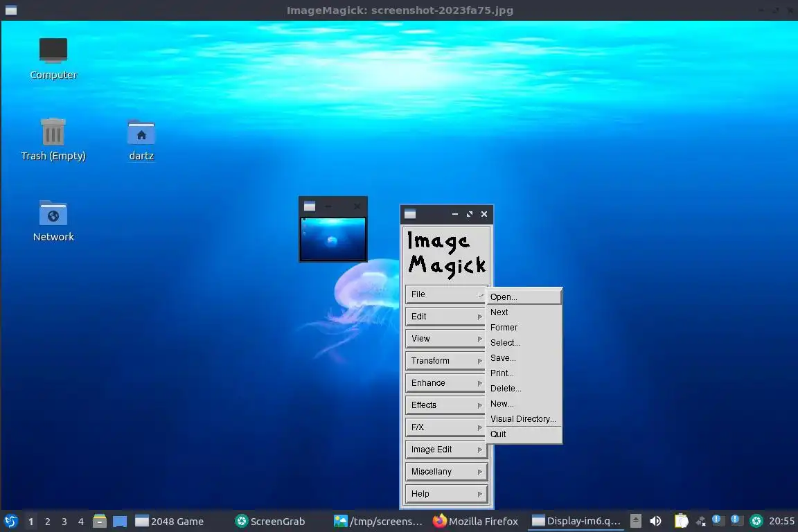
Task: Expand the File menu arrow
Action: point(481,295)
